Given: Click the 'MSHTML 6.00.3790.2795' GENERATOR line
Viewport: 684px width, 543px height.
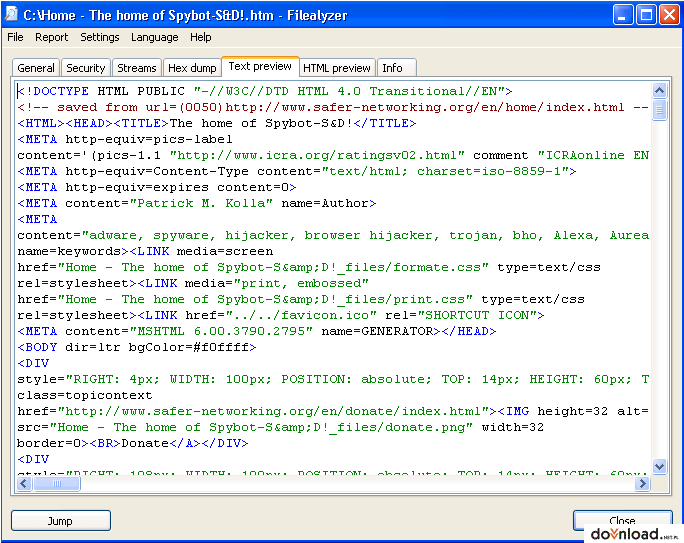Looking at the screenshot, I should (257, 331).
